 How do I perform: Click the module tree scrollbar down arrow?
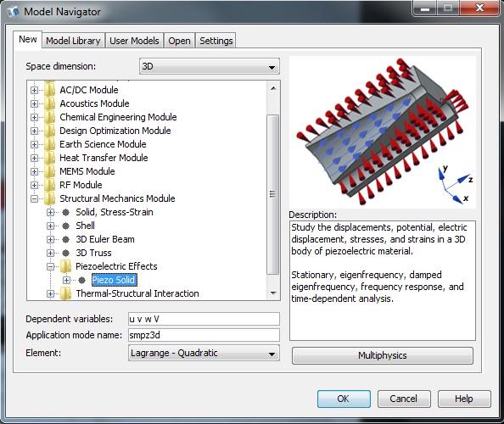[273, 293]
